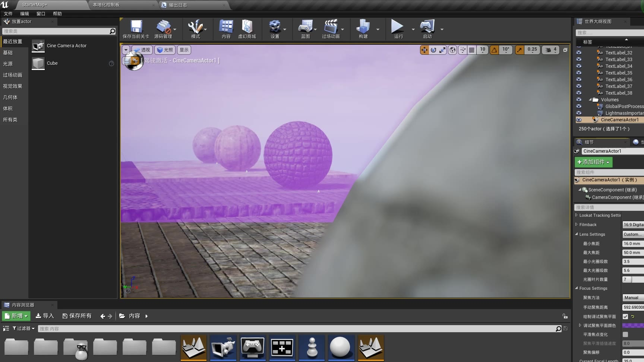Screen dimensions: 644x362
Task: Open the Source Control toolbar icon
Action: 163,27
